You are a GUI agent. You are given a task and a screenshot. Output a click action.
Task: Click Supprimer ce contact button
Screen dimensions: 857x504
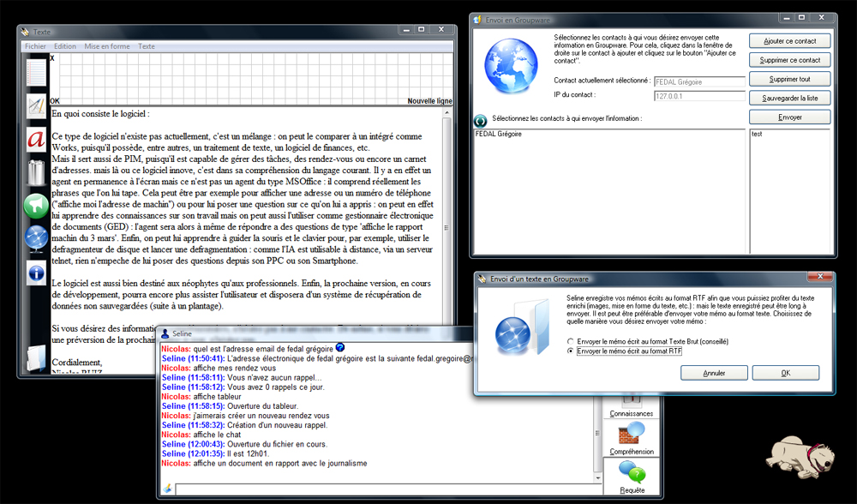click(x=790, y=60)
